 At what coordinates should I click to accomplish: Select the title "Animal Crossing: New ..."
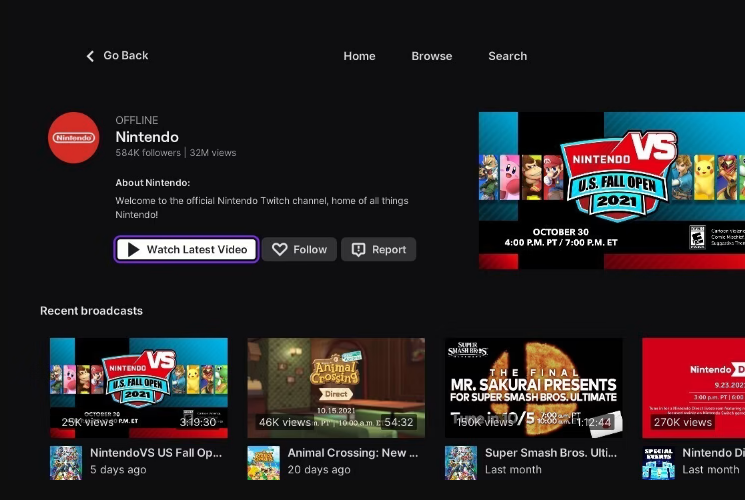click(353, 453)
